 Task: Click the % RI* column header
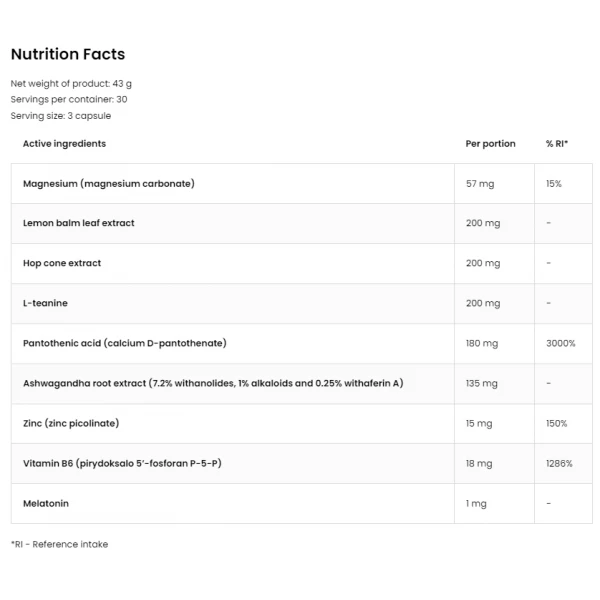pos(557,143)
